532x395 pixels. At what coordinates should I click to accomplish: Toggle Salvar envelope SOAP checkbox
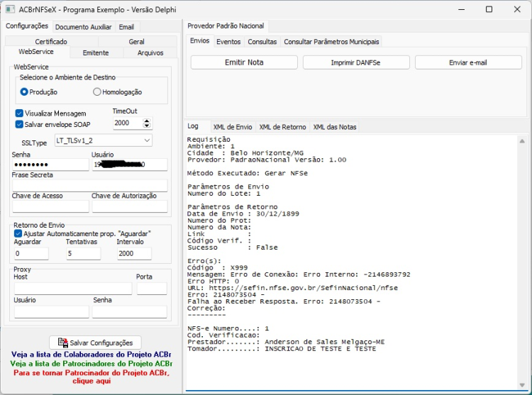click(19, 124)
